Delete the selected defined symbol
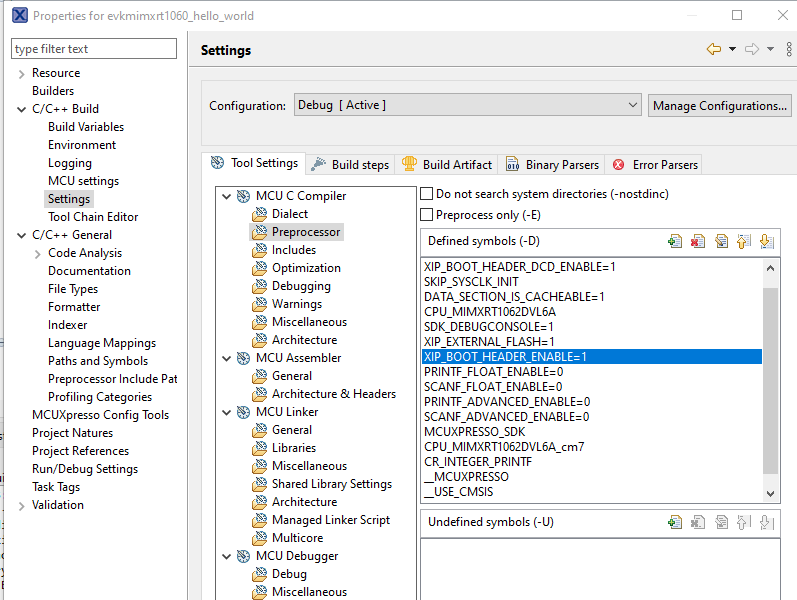Viewport: 797px width, 600px height. point(697,241)
